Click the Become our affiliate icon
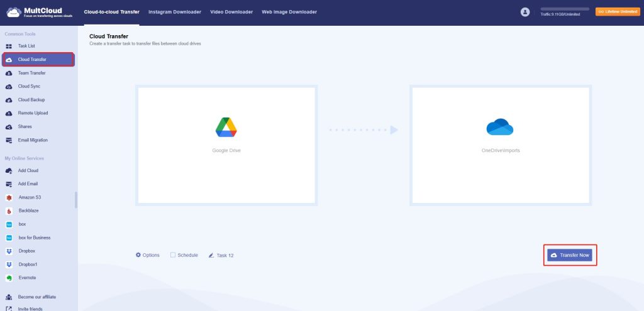 pyautogui.click(x=9, y=297)
